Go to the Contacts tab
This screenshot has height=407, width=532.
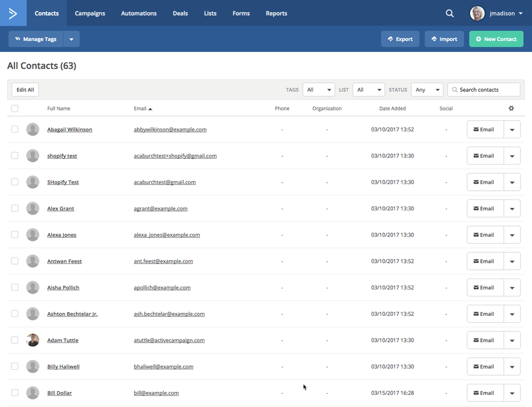(47, 13)
